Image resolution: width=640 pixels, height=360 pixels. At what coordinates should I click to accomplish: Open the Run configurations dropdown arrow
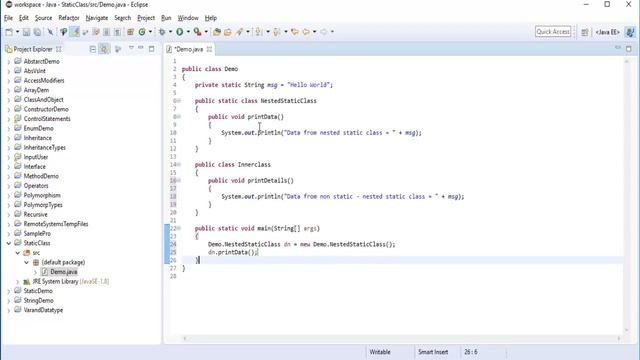tap(188, 32)
